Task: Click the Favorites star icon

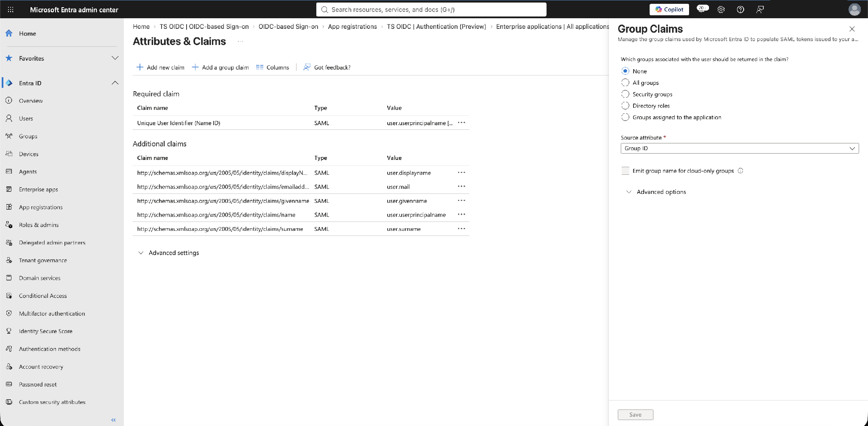Action: click(x=9, y=58)
